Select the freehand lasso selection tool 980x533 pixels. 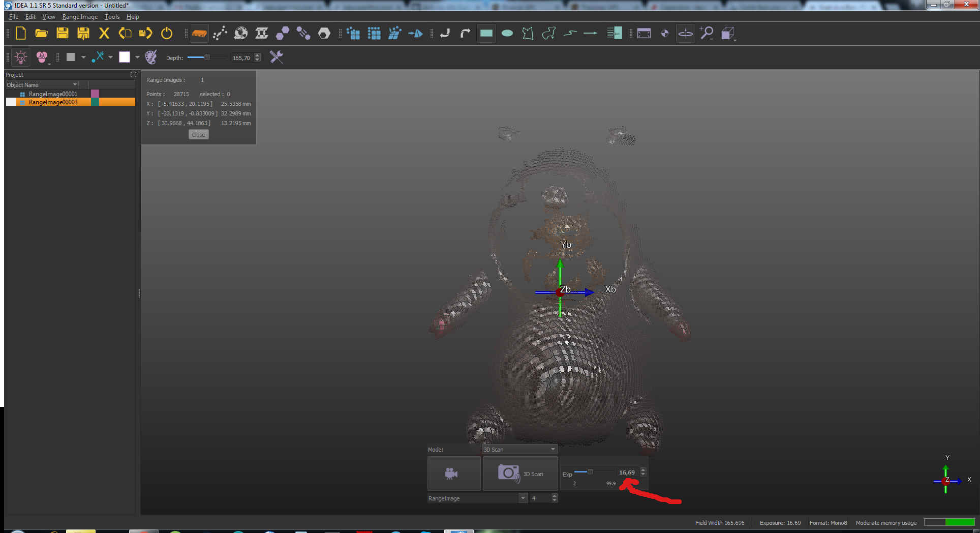548,34
